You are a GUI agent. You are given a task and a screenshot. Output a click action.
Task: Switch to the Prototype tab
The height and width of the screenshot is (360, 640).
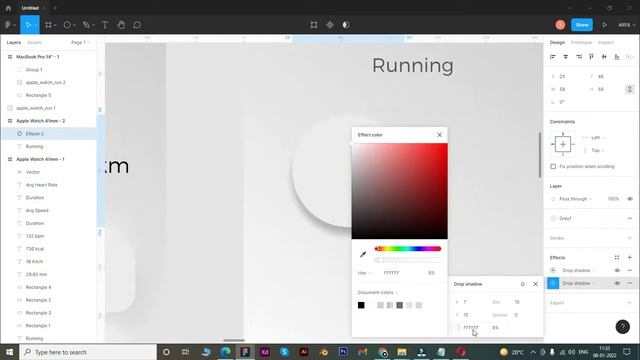point(581,42)
